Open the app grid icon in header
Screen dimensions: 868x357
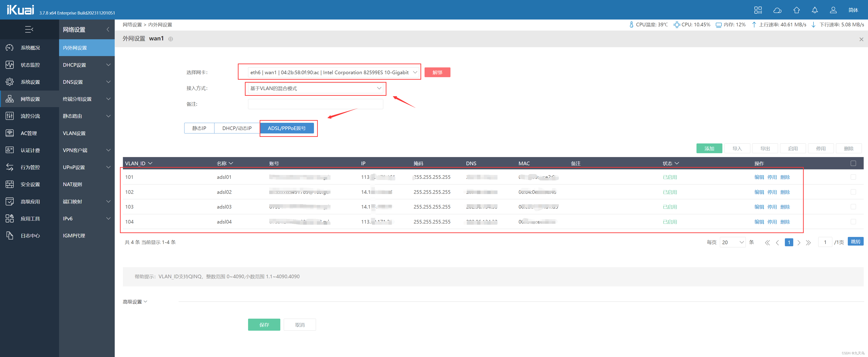(758, 10)
